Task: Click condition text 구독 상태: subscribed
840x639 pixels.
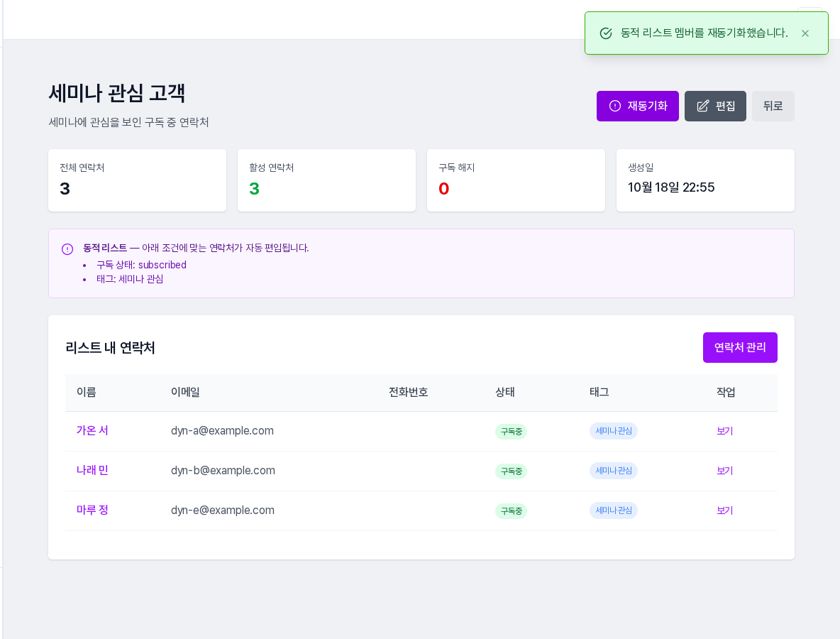Action: 141,265
